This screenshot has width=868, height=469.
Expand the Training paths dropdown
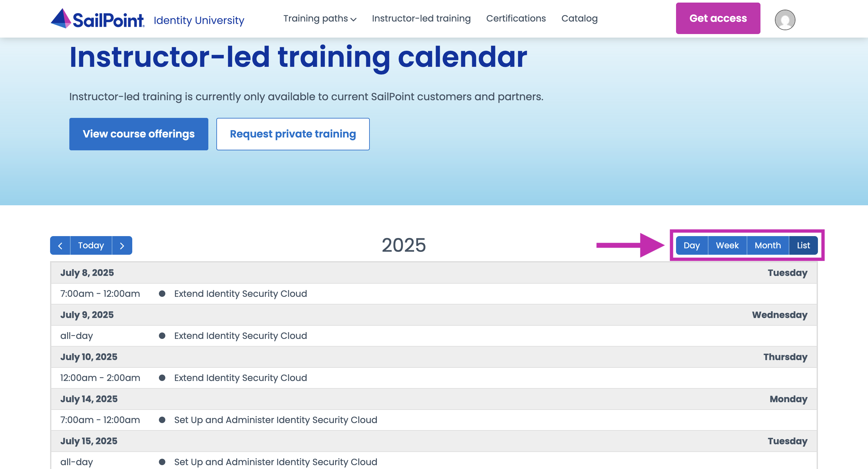(x=319, y=19)
